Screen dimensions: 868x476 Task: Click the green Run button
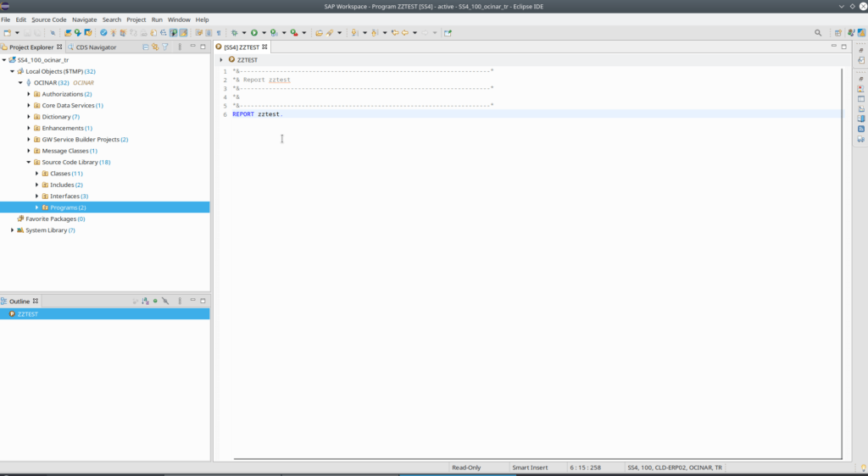coord(254,33)
